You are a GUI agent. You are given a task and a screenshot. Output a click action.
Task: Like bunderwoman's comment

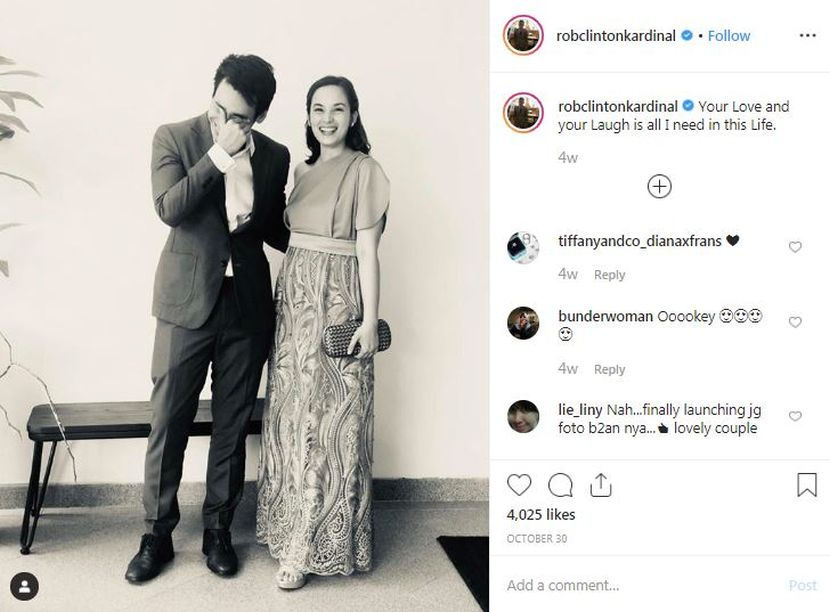point(795,323)
